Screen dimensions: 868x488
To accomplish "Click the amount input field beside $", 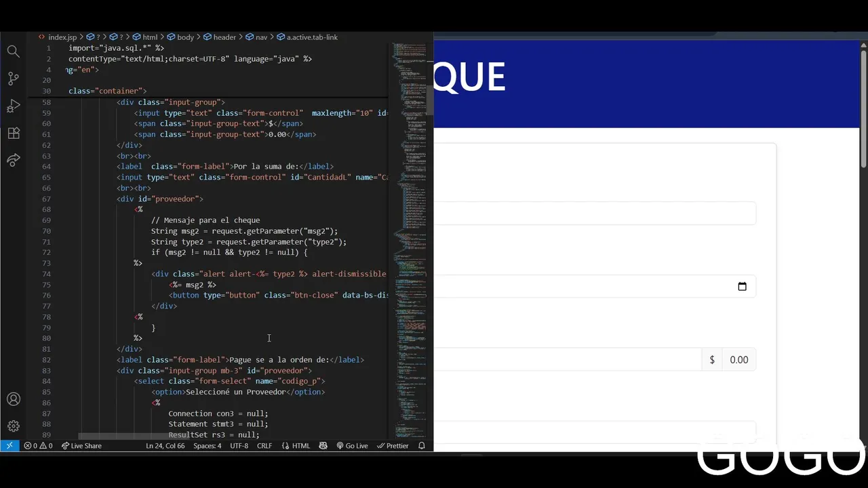I will [568, 360].
